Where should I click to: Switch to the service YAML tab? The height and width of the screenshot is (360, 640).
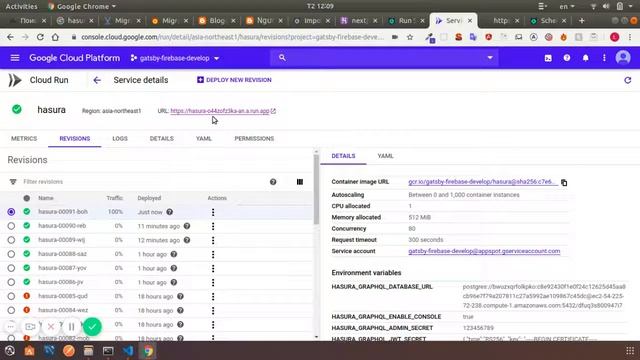click(x=204, y=138)
